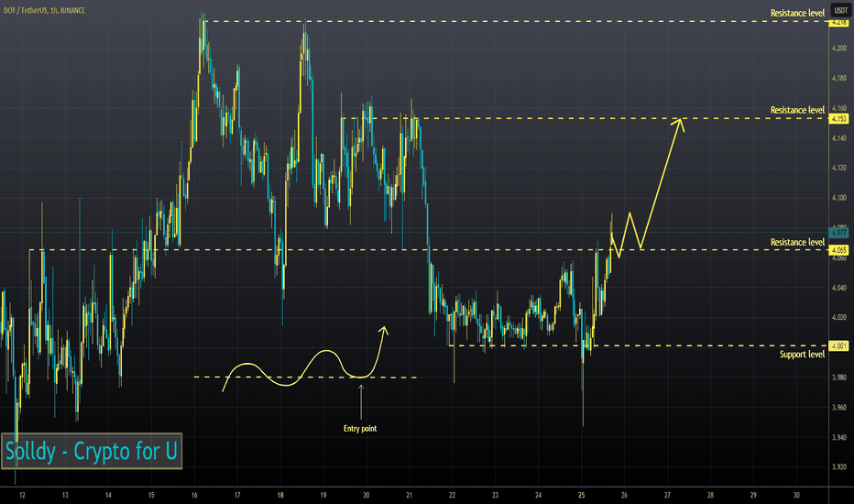Click date label 23 on time axis
This screenshot has width=854, height=504.
click(495, 495)
